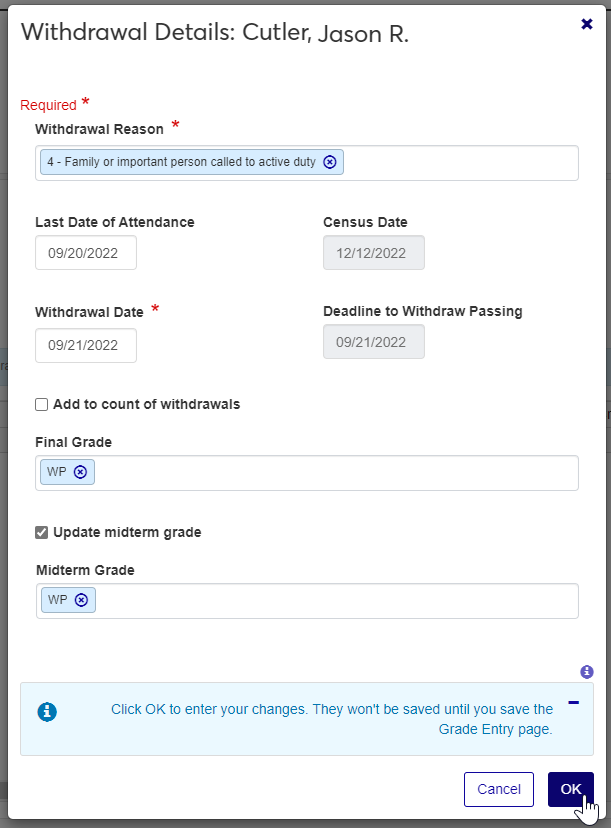Screen dimensions: 611x828
Task: Uncheck Update midterm grade
Action: tap(42, 533)
